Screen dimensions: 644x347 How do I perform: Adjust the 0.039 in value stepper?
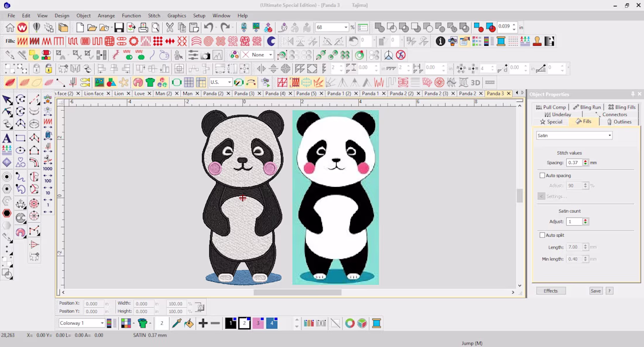click(x=514, y=28)
